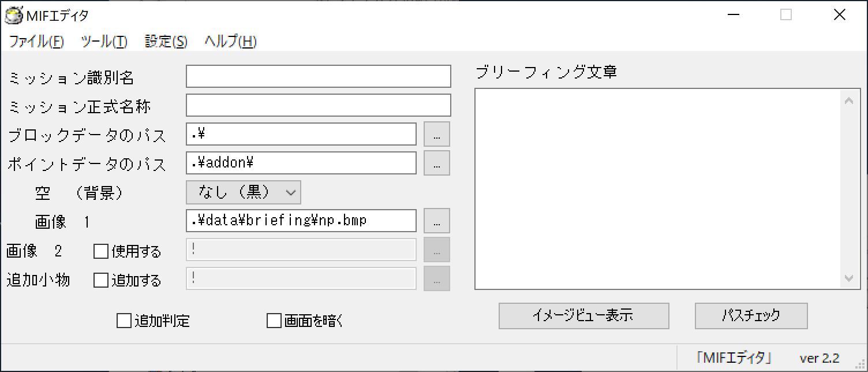This screenshot has height=372, width=868.
Task: Click the イメージビュー表示 button
Action: (583, 316)
